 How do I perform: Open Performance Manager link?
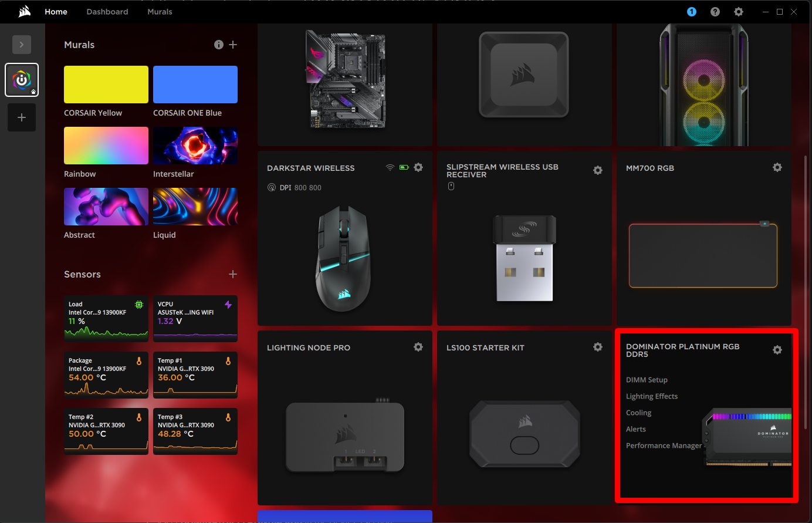[x=664, y=446]
